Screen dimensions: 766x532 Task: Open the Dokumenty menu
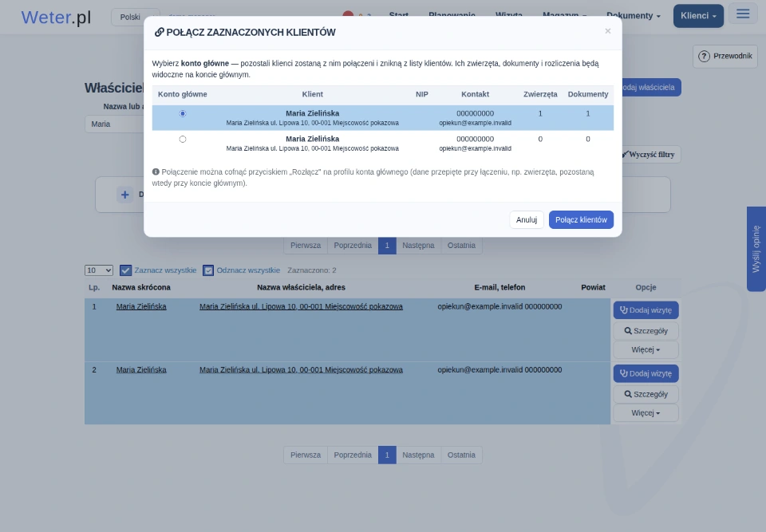click(x=633, y=16)
